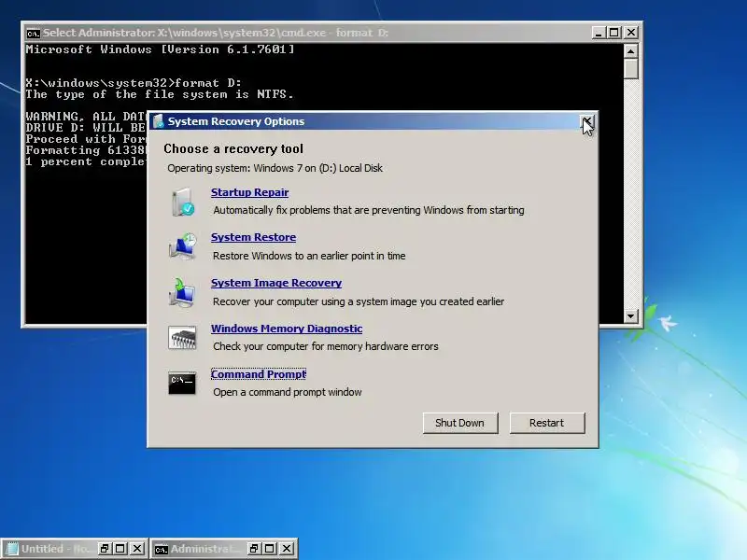
Task: Maximize the minimized Administrator cmd window
Action: point(270,549)
